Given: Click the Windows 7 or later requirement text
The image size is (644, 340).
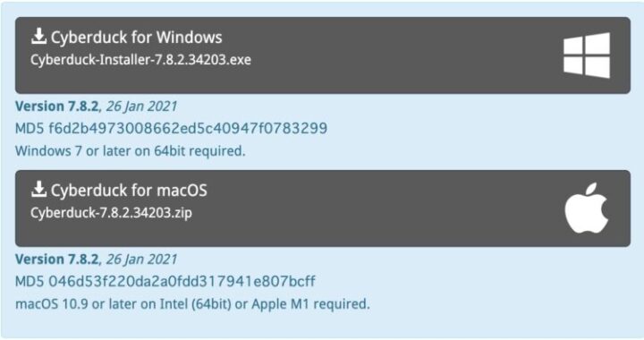Looking at the screenshot, I should coord(131,151).
